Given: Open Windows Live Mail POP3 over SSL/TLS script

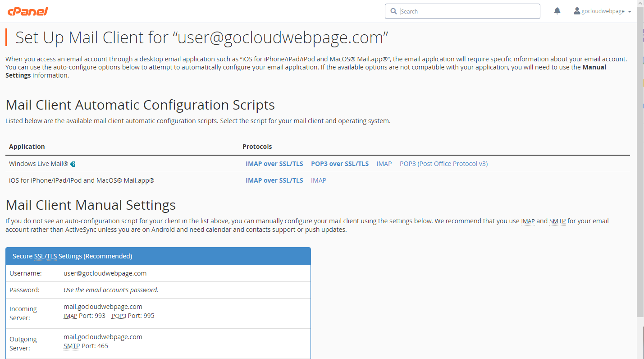Looking at the screenshot, I should coord(340,164).
